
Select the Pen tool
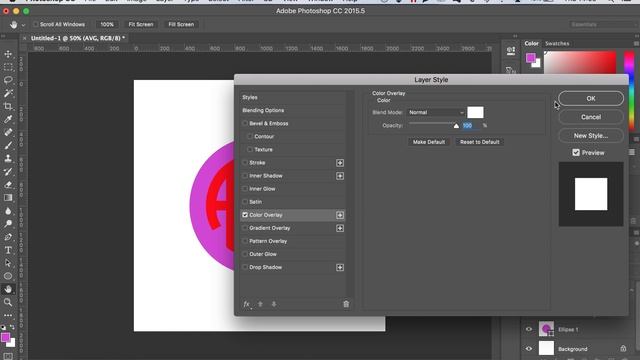click(x=8, y=237)
